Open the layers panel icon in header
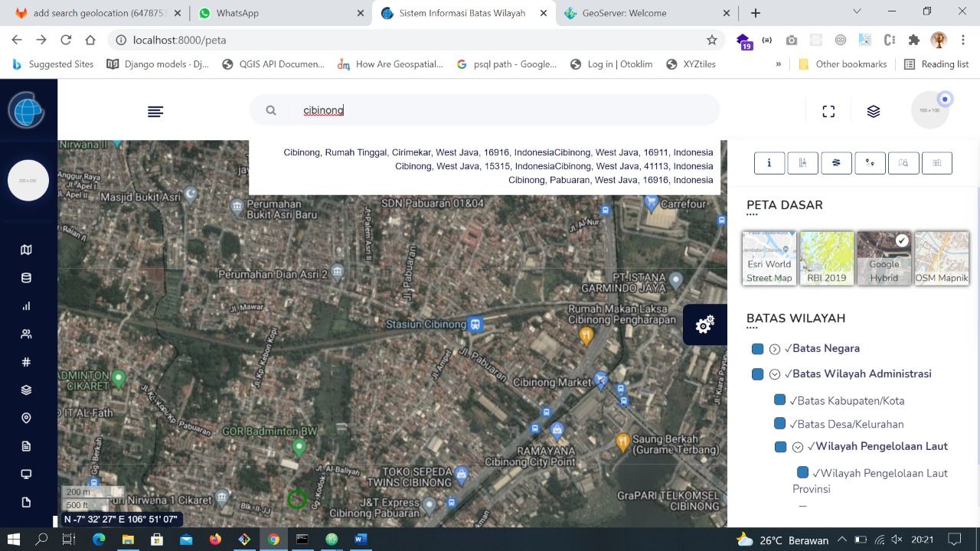This screenshot has width=980, height=551. [874, 112]
